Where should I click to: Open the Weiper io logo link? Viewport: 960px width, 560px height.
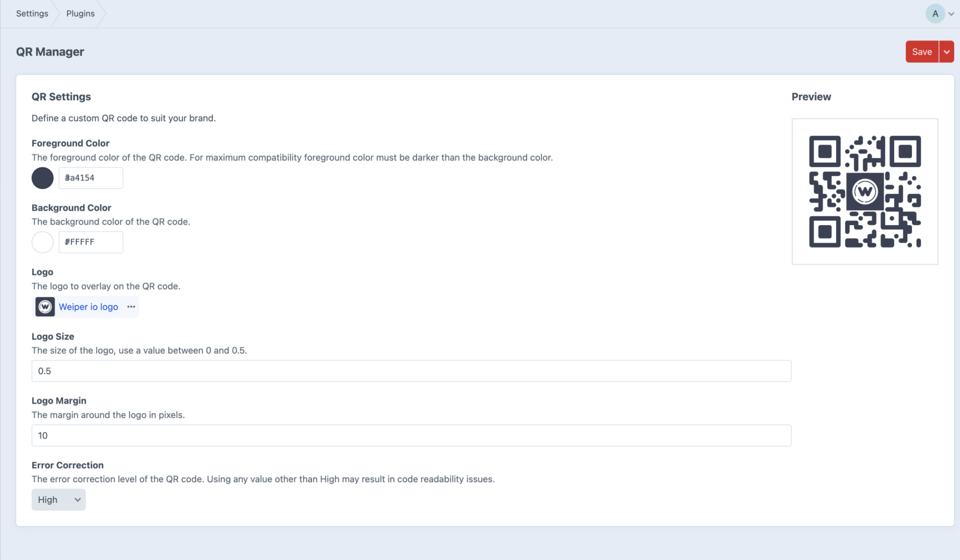tap(88, 307)
